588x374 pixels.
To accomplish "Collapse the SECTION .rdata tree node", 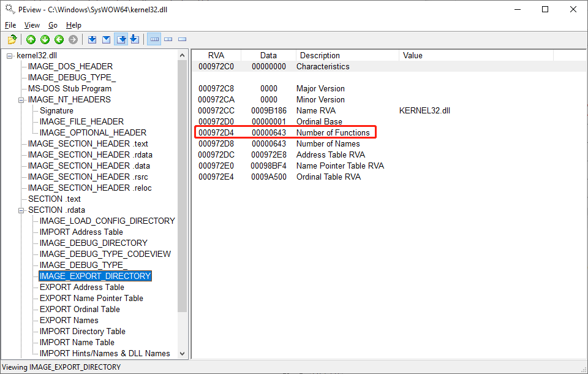I will [x=21, y=210].
